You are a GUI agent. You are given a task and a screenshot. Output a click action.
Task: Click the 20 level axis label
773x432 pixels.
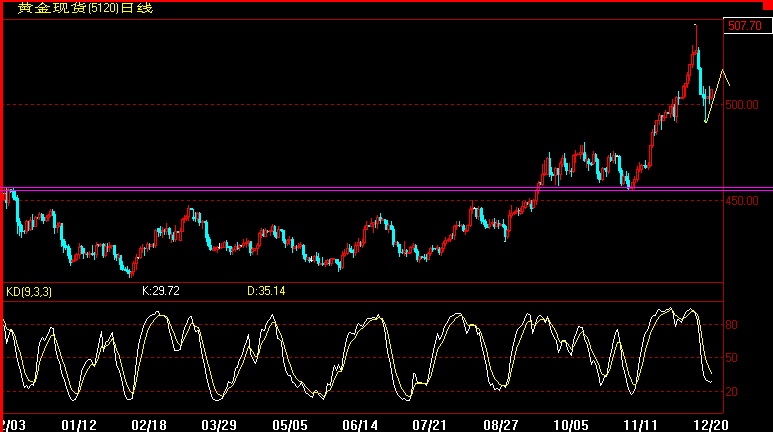pos(732,392)
